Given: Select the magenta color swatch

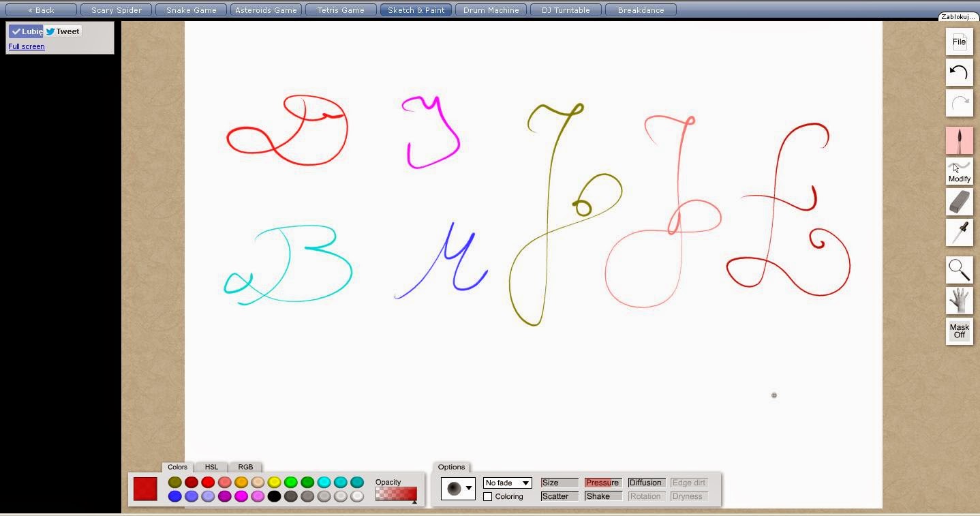Looking at the screenshot, I should [240, 496].
